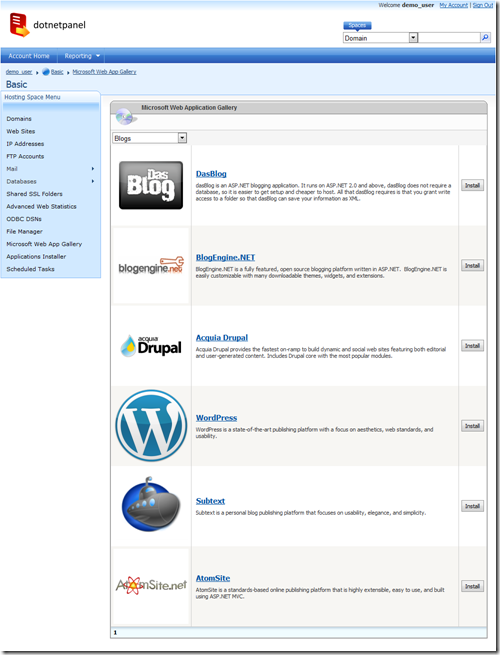This screenshot has width=500, height=655.
Task: Open Domains in hosting space menu
Action: (19, 119)
